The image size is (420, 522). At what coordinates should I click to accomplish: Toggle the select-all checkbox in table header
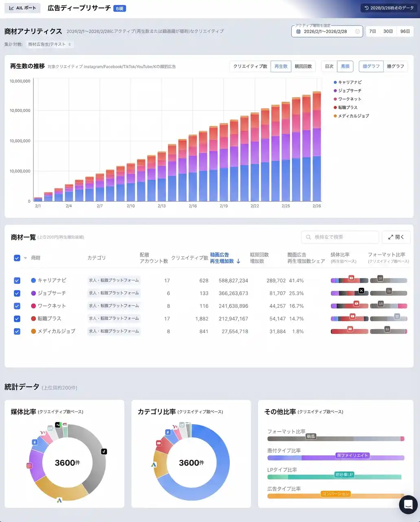(17, 258)
